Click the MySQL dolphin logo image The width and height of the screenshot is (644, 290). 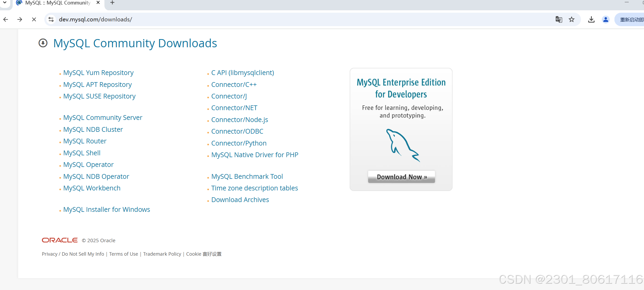pyautogui.click(x=402, y=145)
